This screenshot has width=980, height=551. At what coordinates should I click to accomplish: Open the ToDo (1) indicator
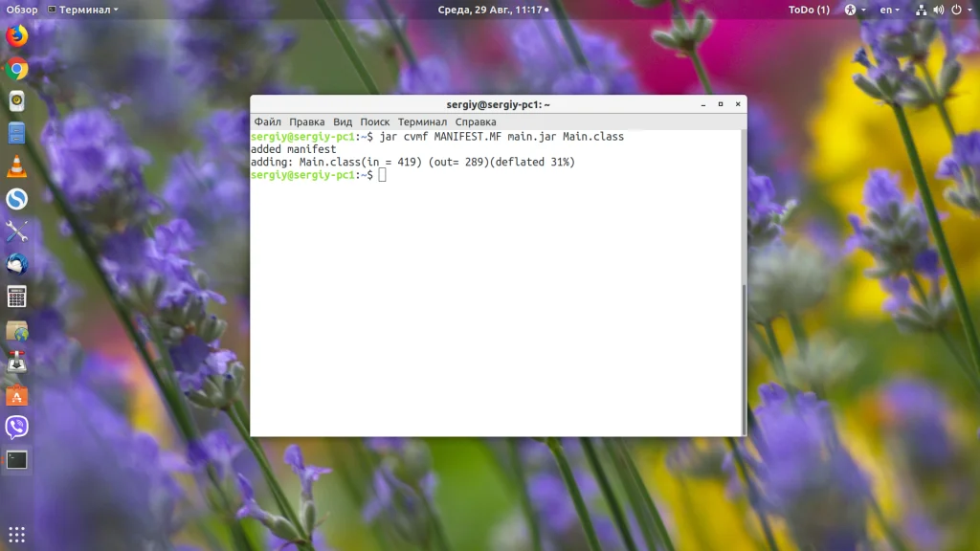[809, 10]
